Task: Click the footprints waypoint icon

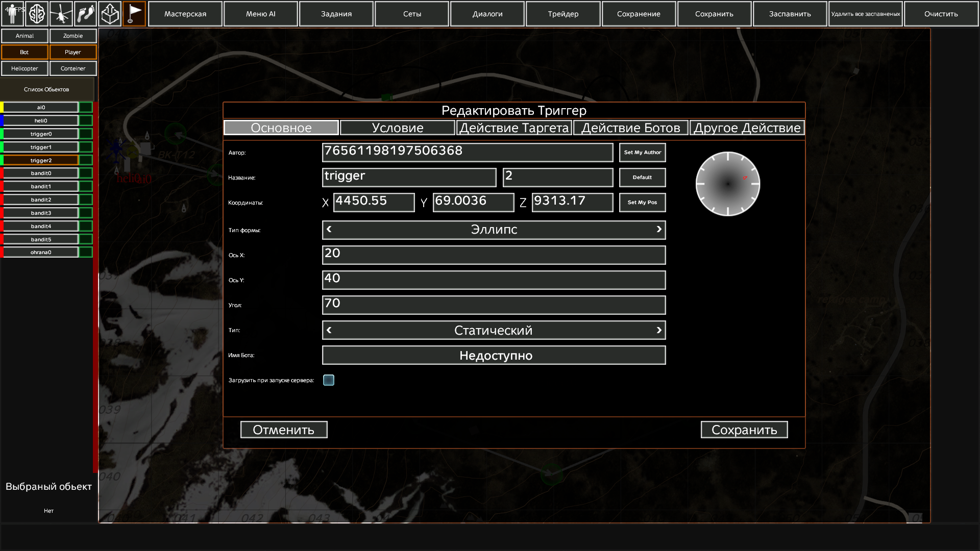Action: pos(86,14)
